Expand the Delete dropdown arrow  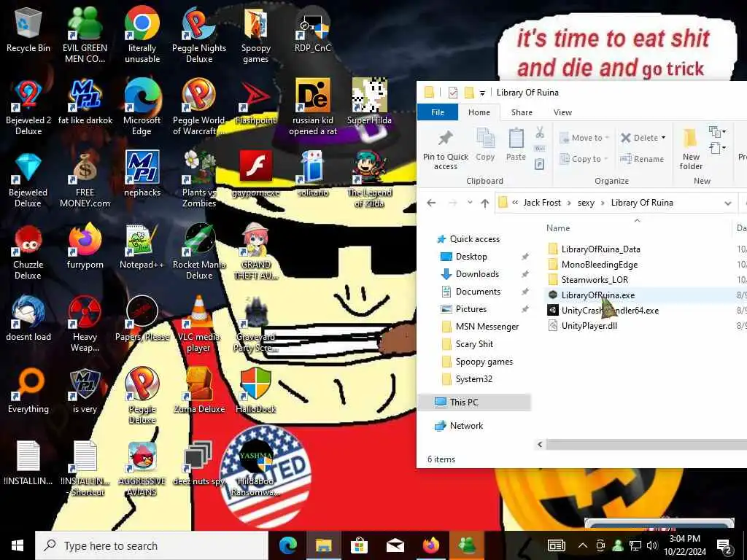pos(664,138)
